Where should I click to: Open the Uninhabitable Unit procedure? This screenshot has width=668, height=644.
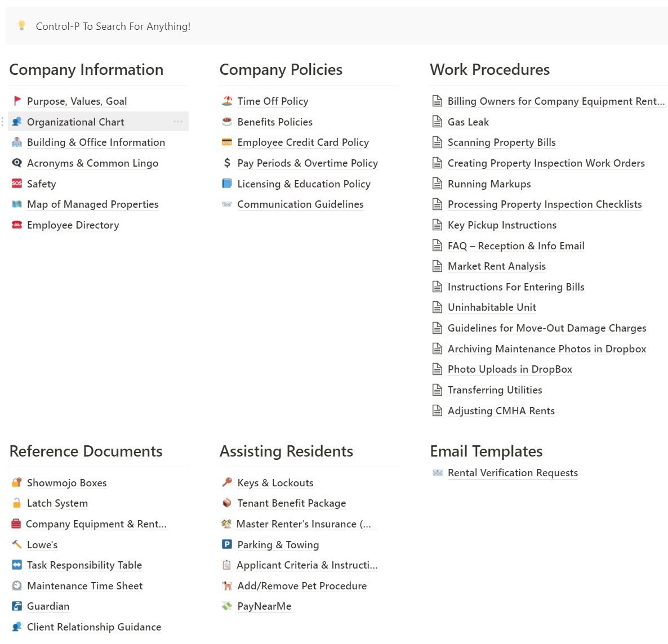[x=492, y=307]
